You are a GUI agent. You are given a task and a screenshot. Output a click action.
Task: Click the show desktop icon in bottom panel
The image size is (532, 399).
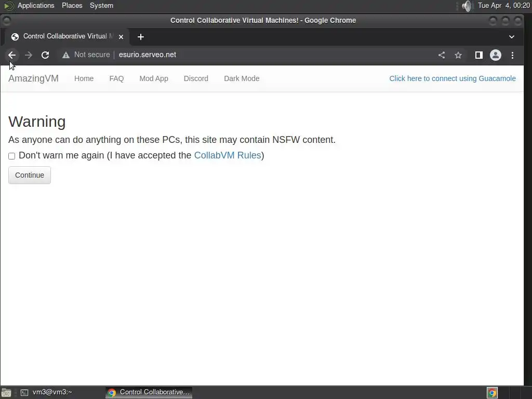click(x=6, y=393)
